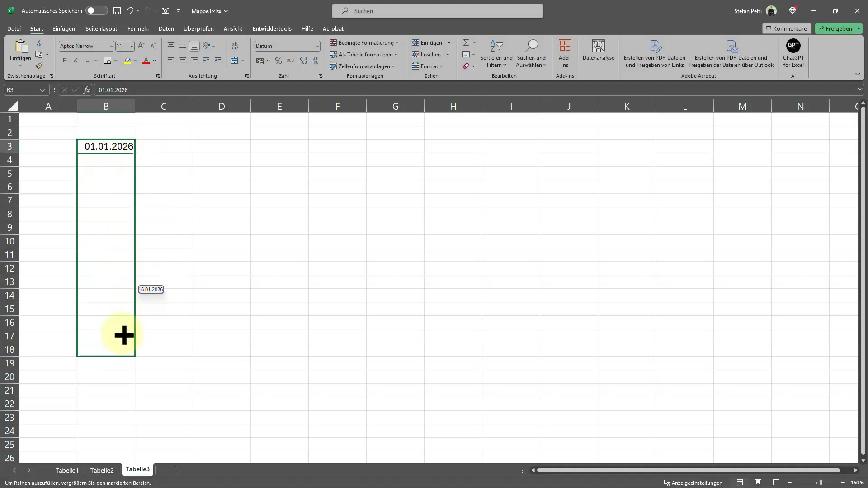Switch to Tabelle2 sheet tab

click(101, 470)
